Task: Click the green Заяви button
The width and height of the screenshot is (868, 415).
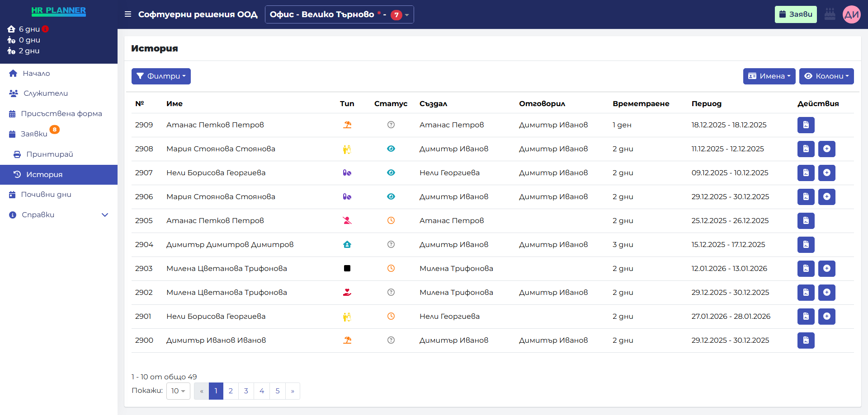Action: tap(796, 14)
